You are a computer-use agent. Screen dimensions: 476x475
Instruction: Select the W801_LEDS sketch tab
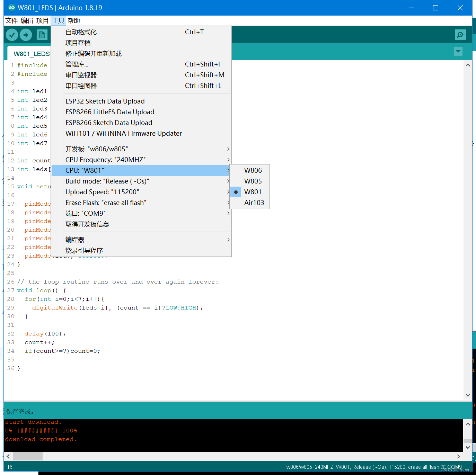coord(31,54)
